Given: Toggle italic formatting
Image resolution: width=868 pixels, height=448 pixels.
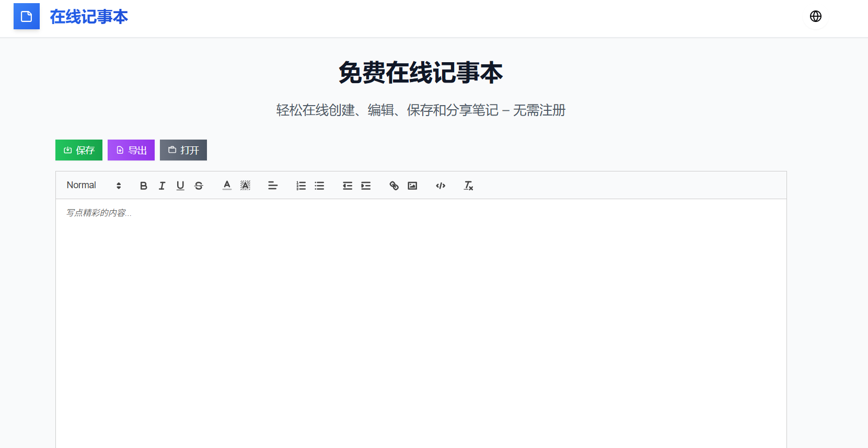Looking at the screenshot, I should (x=162, y=186).
